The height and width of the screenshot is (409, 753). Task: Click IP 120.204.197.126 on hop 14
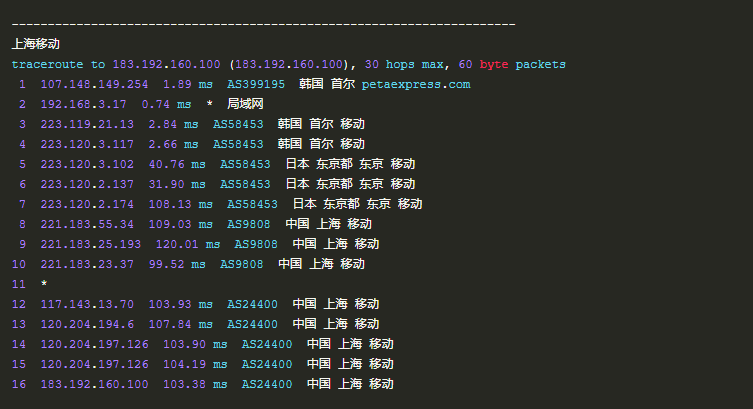[x=94, y=344]
